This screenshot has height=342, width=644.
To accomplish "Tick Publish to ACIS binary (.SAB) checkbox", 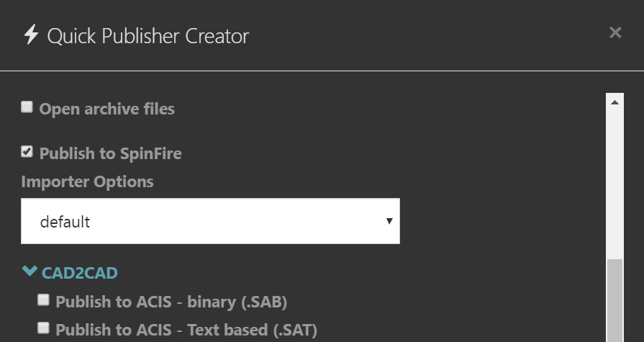I will click(44, 300).
